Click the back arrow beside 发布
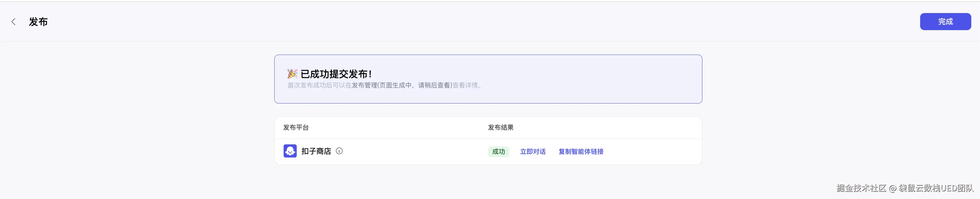 [14, 22]
